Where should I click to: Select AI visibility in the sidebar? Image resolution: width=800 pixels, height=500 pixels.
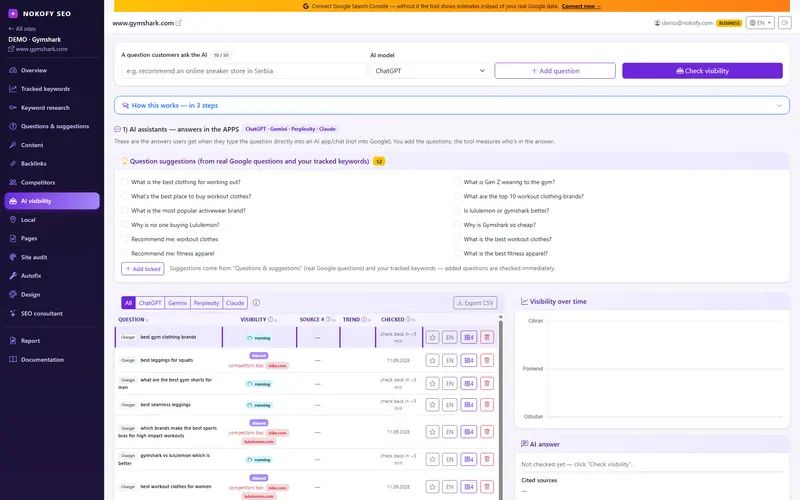[52, 201]
